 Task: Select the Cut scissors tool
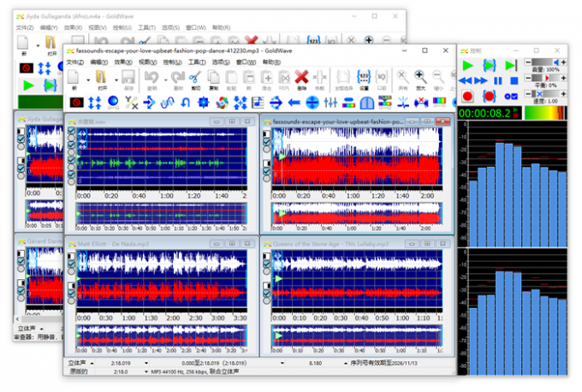tap(195, 77)
